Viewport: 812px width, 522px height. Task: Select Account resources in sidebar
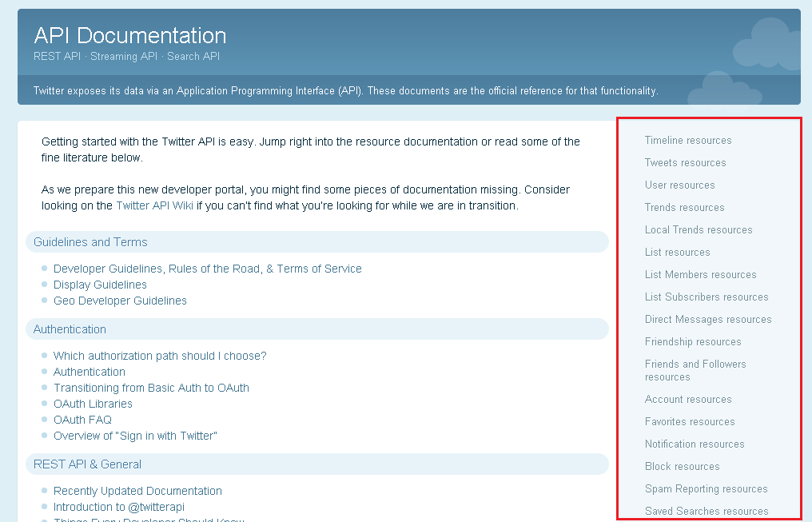[688, 399]
